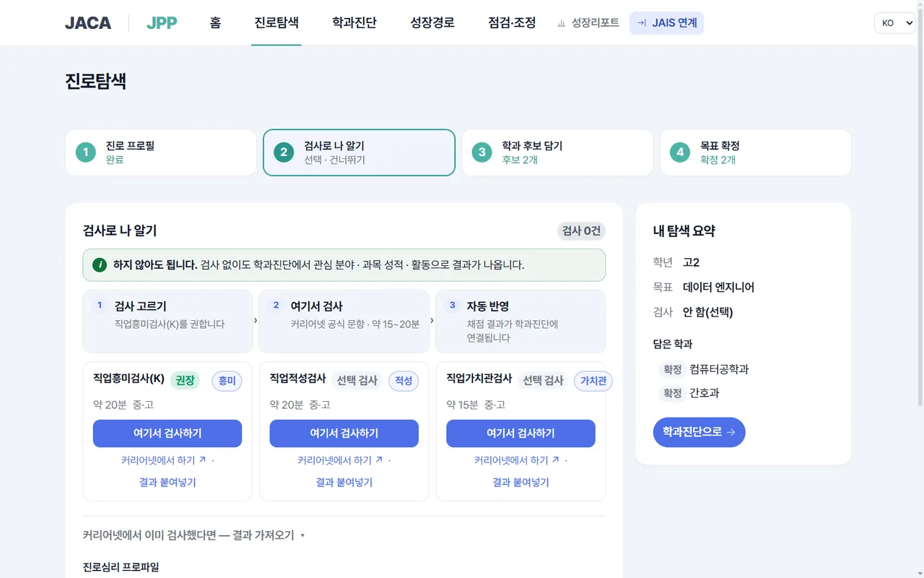The width and height of the screenshot is (924, 578).
Task: Click the 검사 0건 counter badge
Action: click(x=581, y=230)
